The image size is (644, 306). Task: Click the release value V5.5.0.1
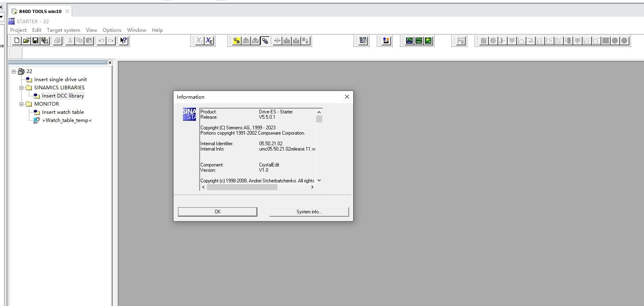267,117
